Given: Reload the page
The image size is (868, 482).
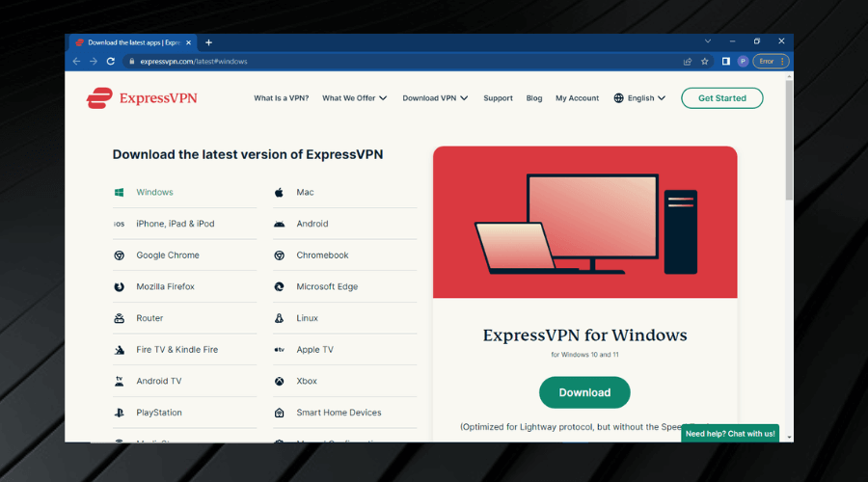Looking at the screenshot, I should coord(111,62).
